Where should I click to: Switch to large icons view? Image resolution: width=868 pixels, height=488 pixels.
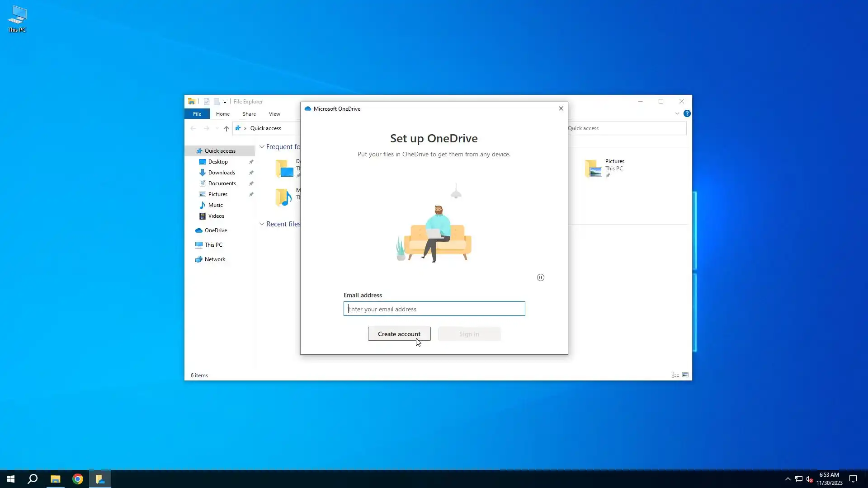click(x=685, y=375)
